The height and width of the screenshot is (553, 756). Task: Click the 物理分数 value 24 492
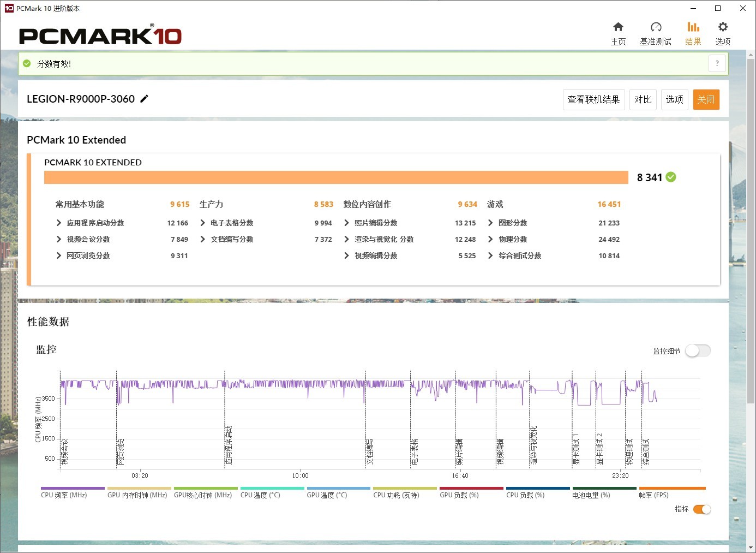pyautogui.click(x=609, y=239)
